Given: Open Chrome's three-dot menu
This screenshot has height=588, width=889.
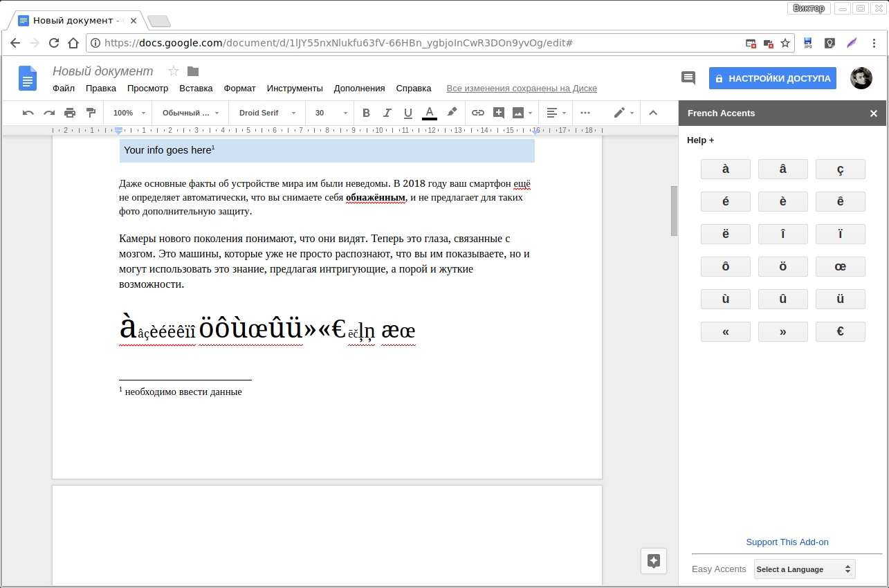Looking at the screenshot, I should click(x=875, y=43).
